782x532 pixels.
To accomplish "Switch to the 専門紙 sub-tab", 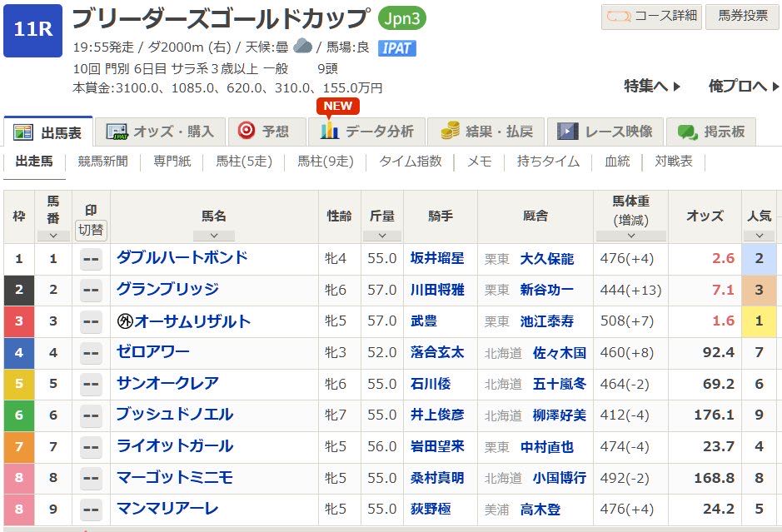I will [172, 162].
